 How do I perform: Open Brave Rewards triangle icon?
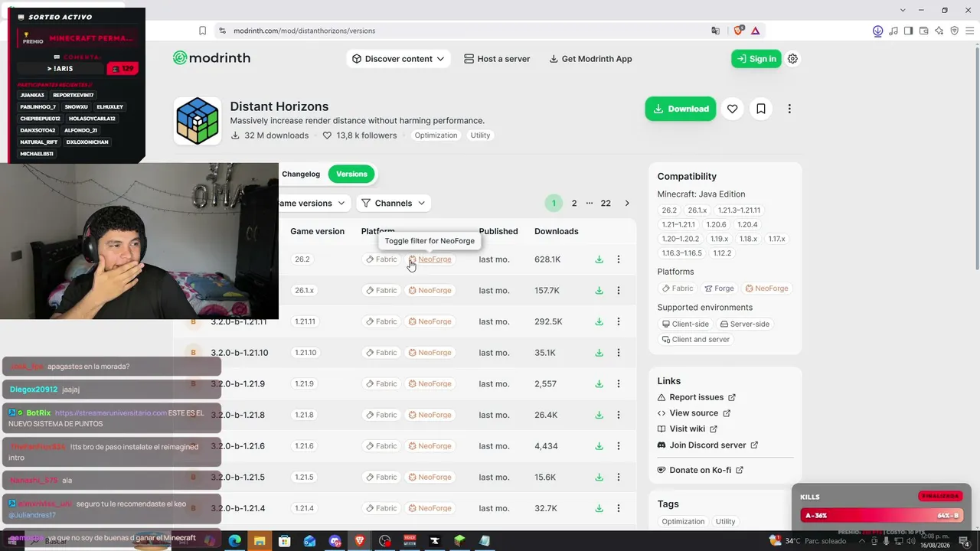pos(756,31)
